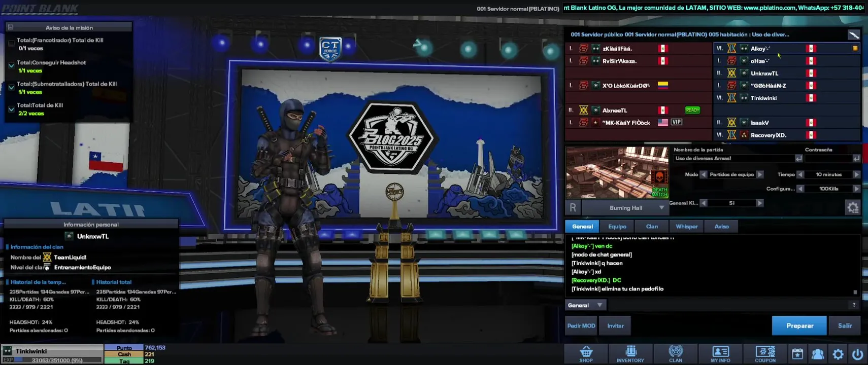Click the READY badge on AlxneeTL row
The image size is (868, 365).
pyautogui.click(x=692, y=110)
